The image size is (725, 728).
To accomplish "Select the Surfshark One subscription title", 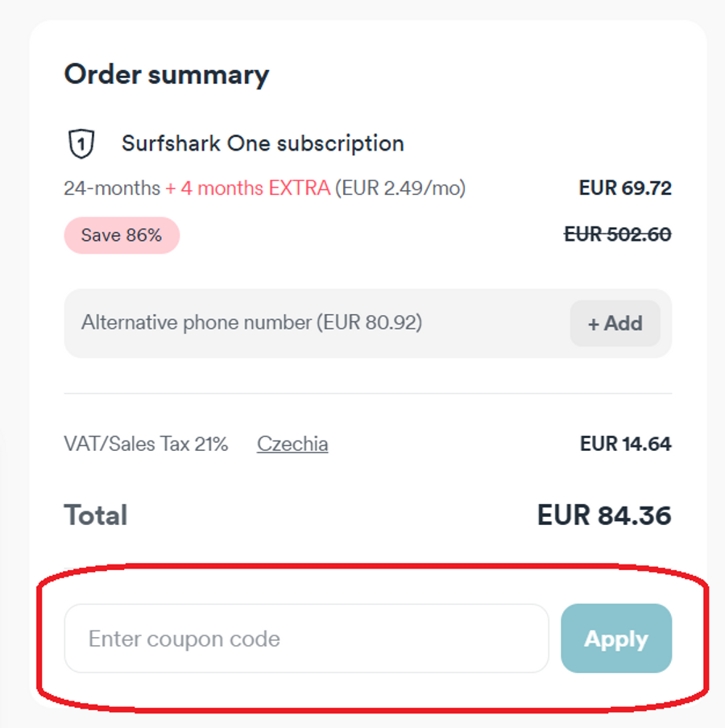I will pyautogui.click(x=263, y=143).
